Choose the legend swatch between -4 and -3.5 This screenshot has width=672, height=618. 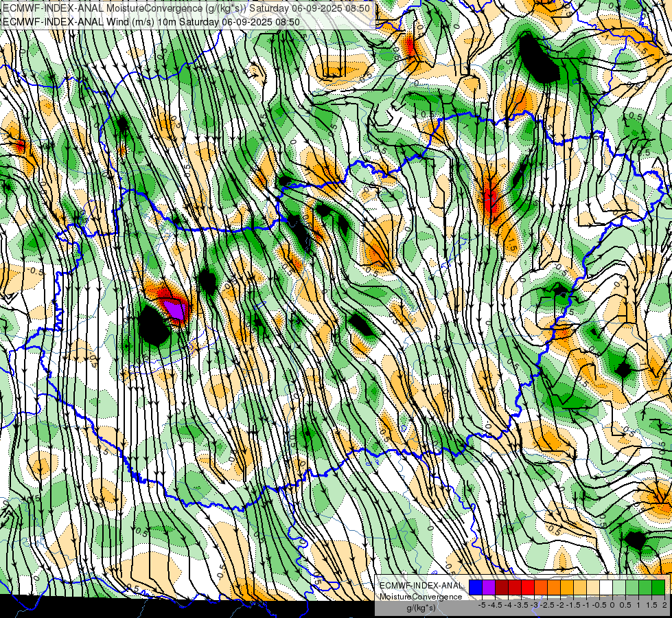point(515,587)
